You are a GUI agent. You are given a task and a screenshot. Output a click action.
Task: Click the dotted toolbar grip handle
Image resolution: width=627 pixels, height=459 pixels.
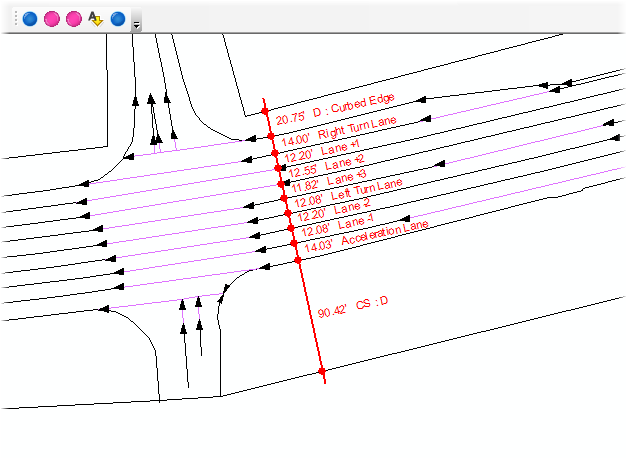[x=16, y=18]
